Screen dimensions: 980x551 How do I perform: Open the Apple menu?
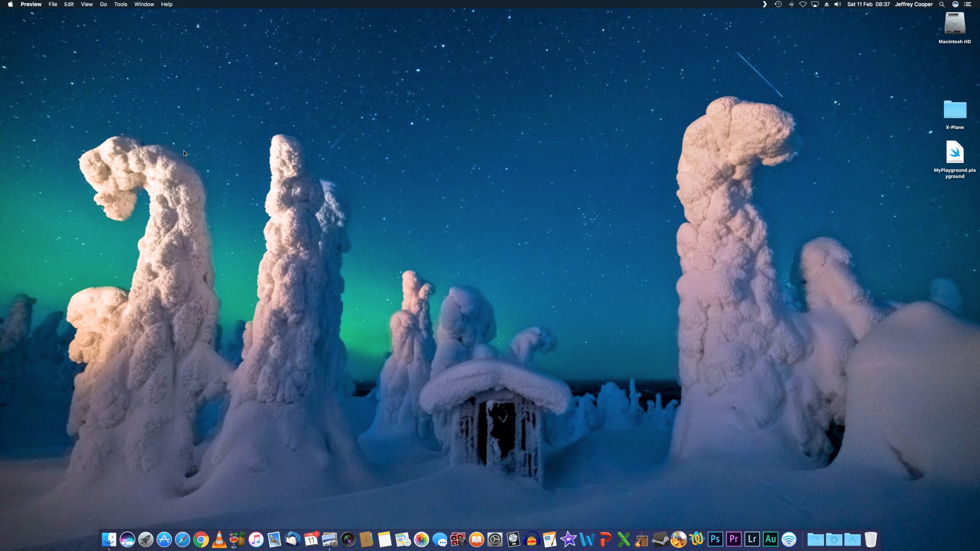pos(10,4)
